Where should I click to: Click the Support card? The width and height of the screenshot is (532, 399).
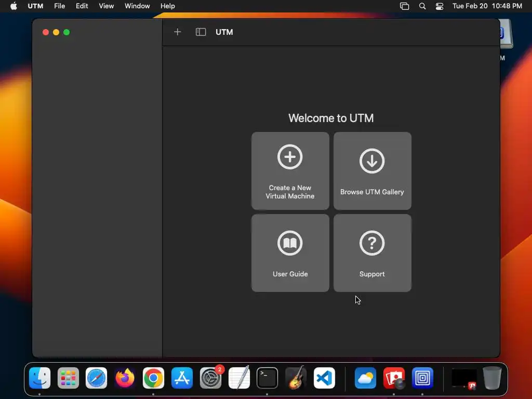(x=372, y=253)
